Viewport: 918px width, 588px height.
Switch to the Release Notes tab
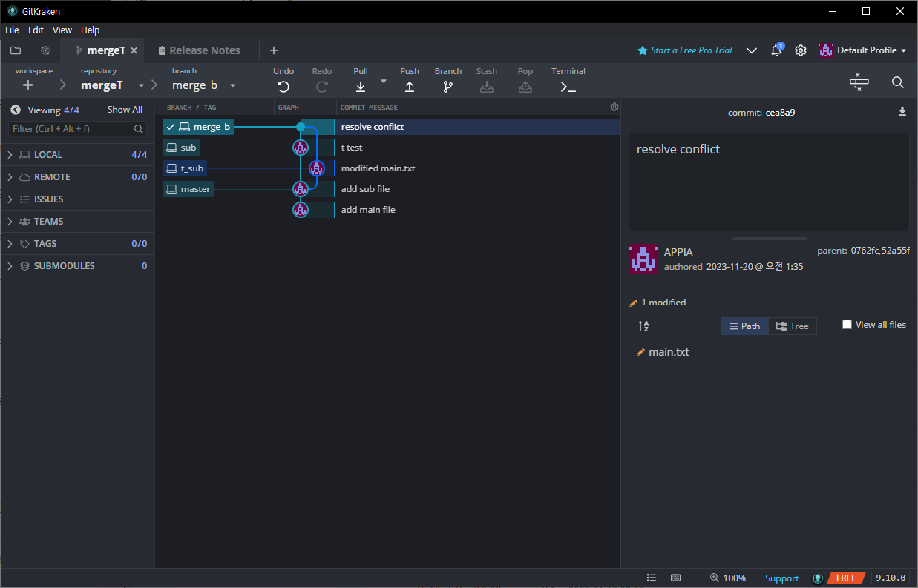tap(200, 50)
